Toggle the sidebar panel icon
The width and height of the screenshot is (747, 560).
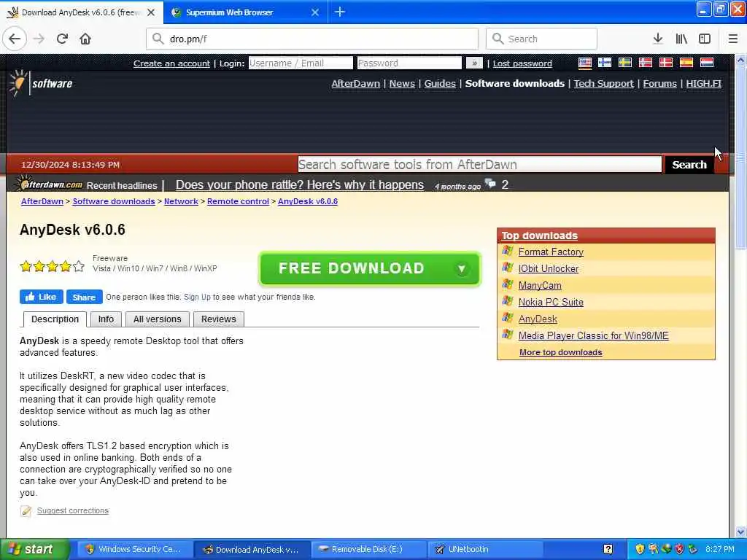tap(705, 39)
